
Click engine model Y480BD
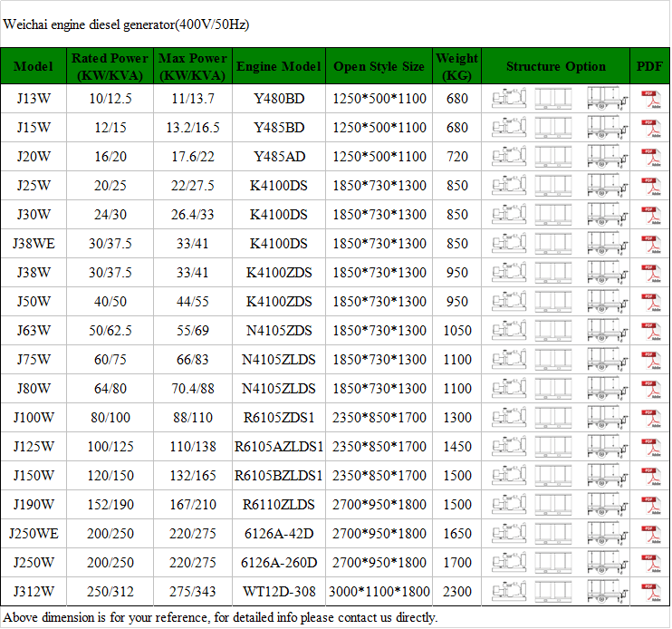point(279,99)
